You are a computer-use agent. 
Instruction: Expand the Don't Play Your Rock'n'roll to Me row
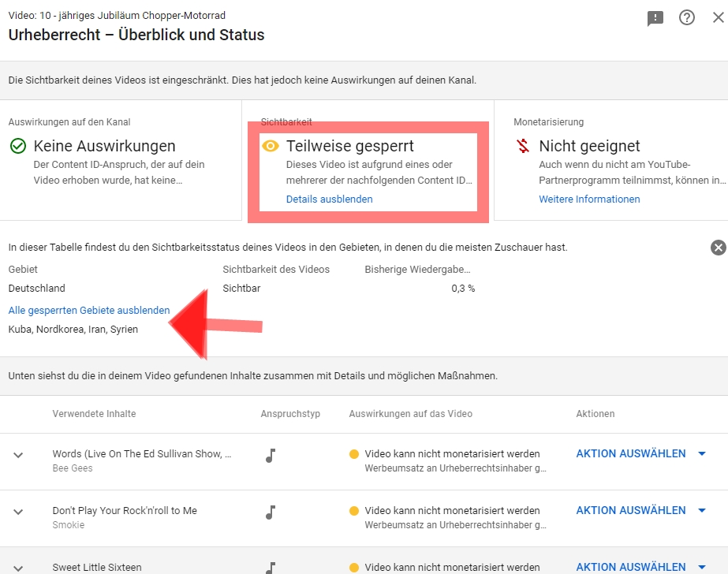[x=18, y=512]
